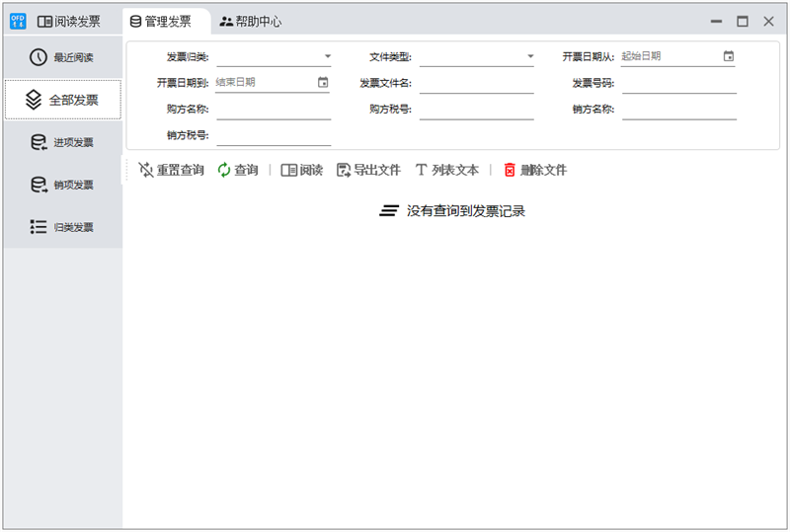Click the 发票号码 input field
Viewport: 790px width, 532px height.
tap(679, 83)
